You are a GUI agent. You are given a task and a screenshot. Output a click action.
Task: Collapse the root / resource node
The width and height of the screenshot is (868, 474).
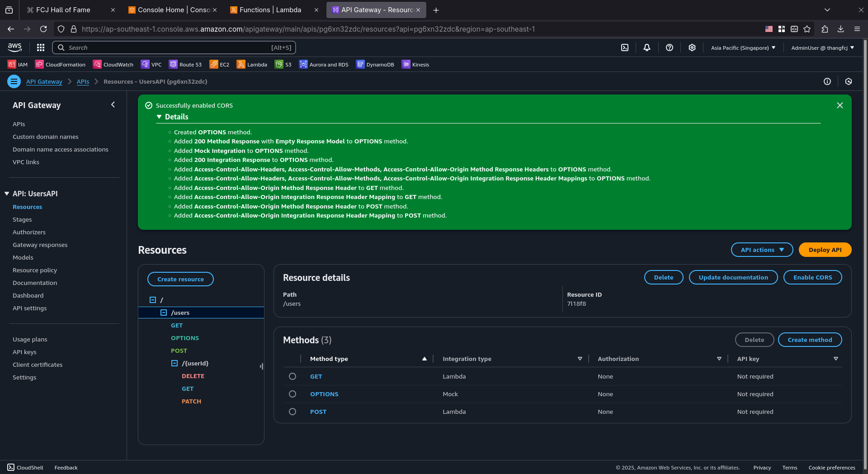pyautogui.click(x=153, y=300)
